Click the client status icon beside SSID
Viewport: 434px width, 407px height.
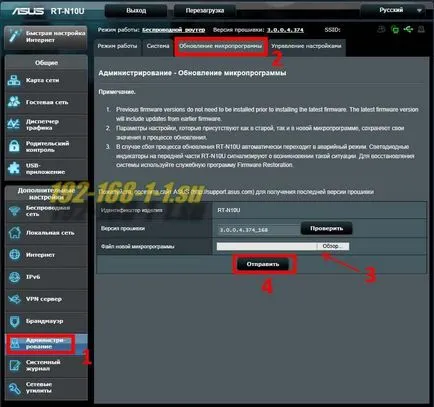(381, 30)
